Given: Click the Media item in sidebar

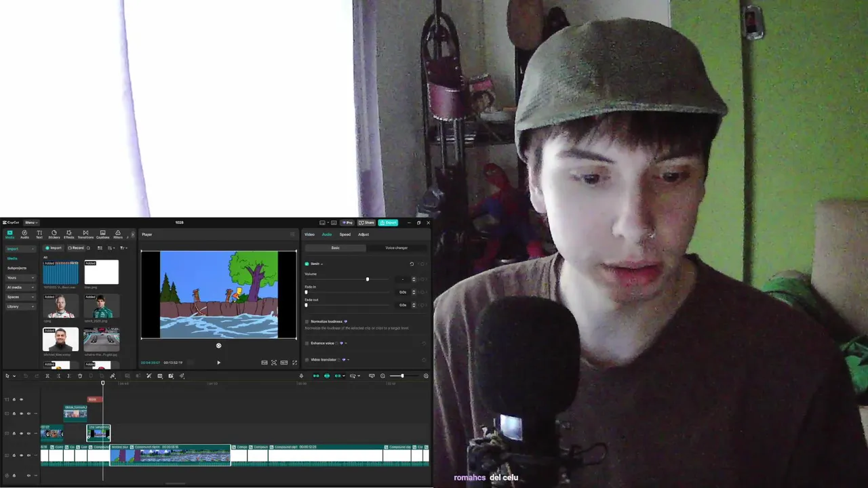Looking at the screenshot, I should (x=12, y=258).
